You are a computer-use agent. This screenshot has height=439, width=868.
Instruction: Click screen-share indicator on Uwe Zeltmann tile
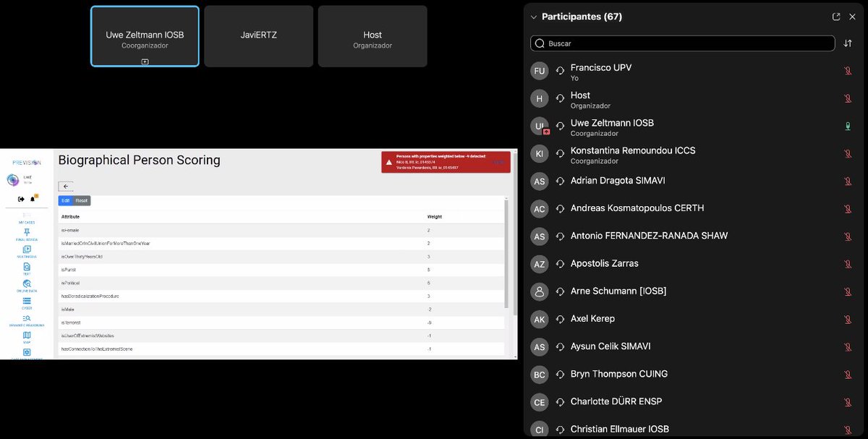(145, 62)
